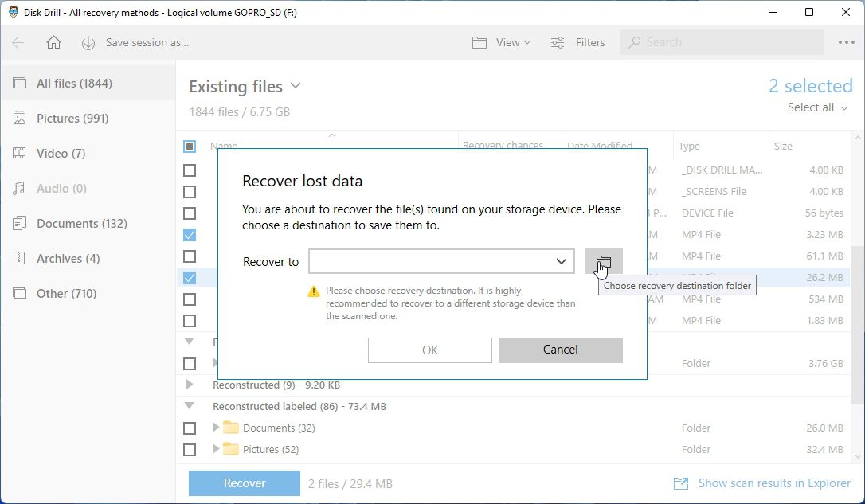
Task: Check the _SCREENS File row checkbox
Action: pos(190,192)
